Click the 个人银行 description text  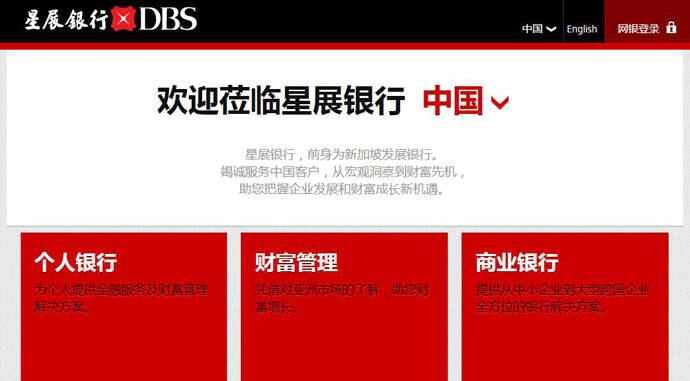tap(121, 298)
